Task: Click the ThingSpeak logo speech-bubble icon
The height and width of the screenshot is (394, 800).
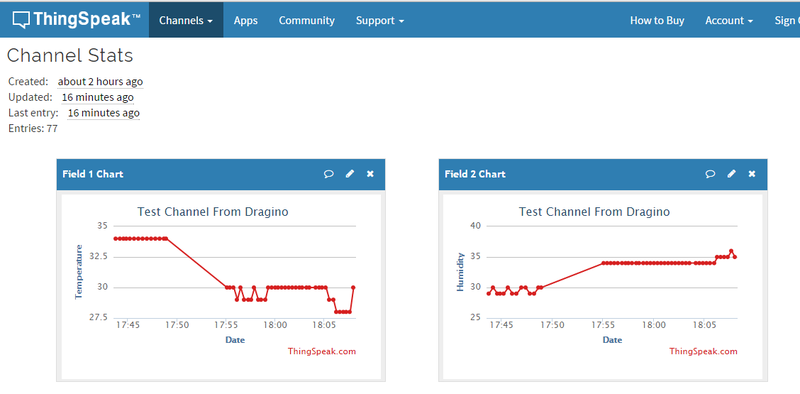Action: coord(21,20)
